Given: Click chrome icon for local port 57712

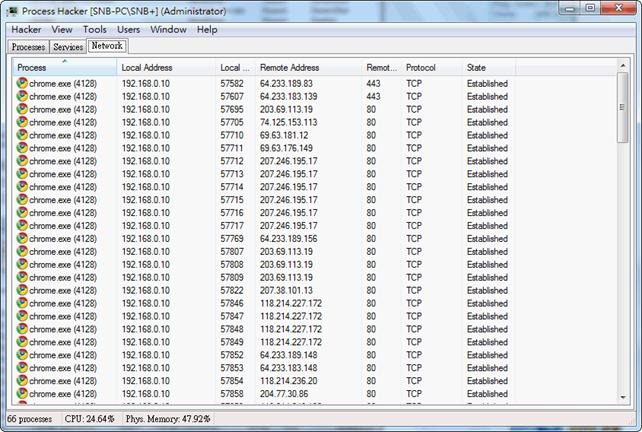Looking at the screenshot, I should (x=22, y=161).
